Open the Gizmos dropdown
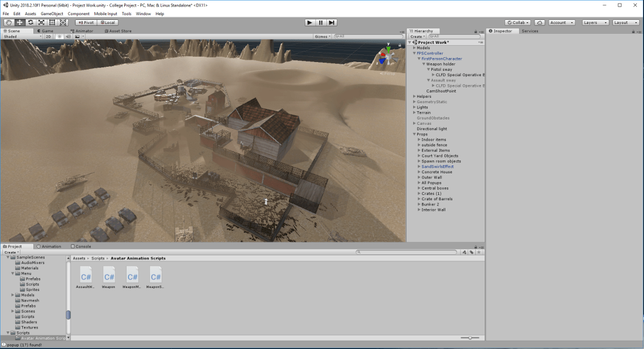Image resolution: width=644 pixels, height=349 pixels. [x=322, y=36]
